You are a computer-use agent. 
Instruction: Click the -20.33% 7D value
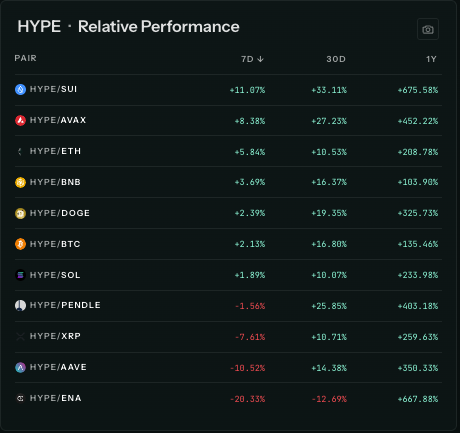pos(247,399)
